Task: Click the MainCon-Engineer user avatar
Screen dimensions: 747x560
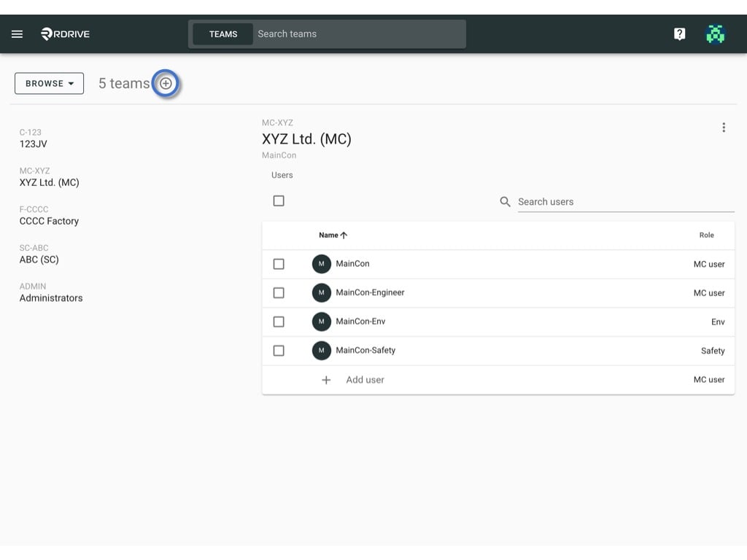Action: pos(322,293)
